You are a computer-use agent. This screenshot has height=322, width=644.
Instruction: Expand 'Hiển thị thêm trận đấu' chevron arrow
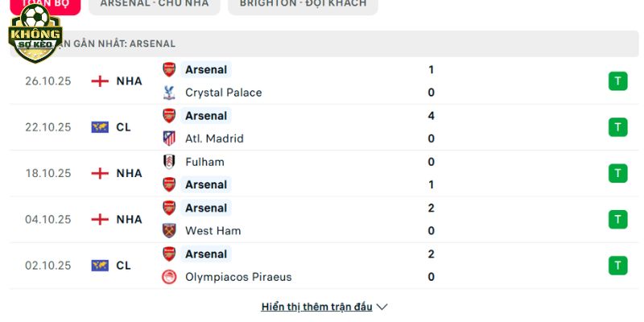coord(382,307)
